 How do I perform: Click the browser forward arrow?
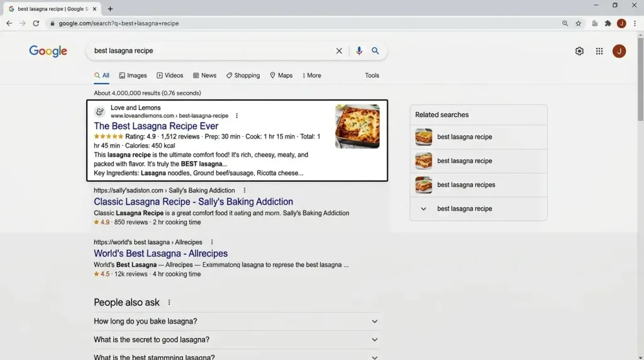pos(23,23)
